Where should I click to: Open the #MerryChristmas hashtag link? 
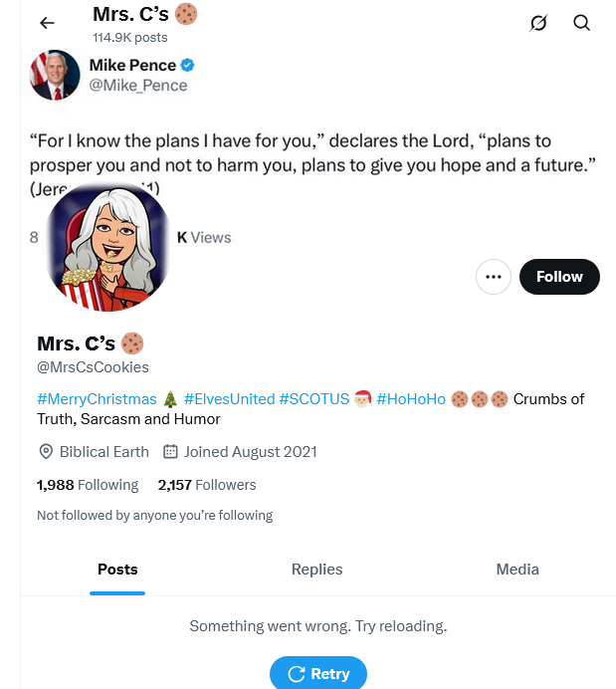97,399
